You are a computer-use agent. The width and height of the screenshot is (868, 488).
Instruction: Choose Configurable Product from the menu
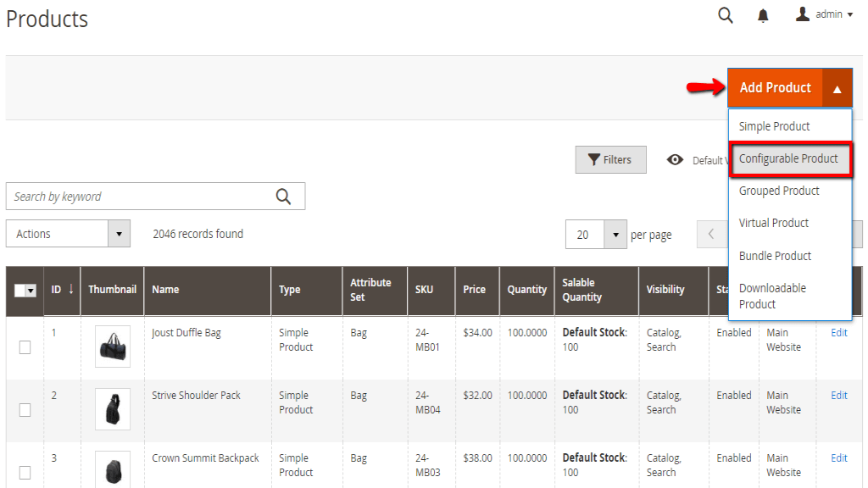tap(788, 158)
